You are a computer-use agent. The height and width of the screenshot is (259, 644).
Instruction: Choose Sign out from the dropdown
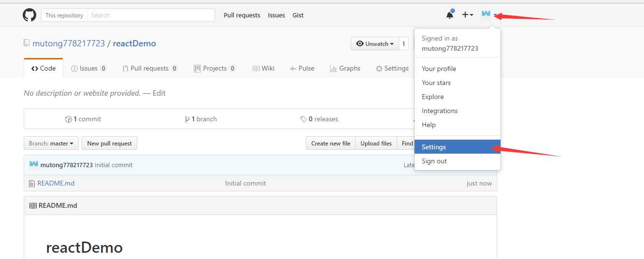point(434,161)
